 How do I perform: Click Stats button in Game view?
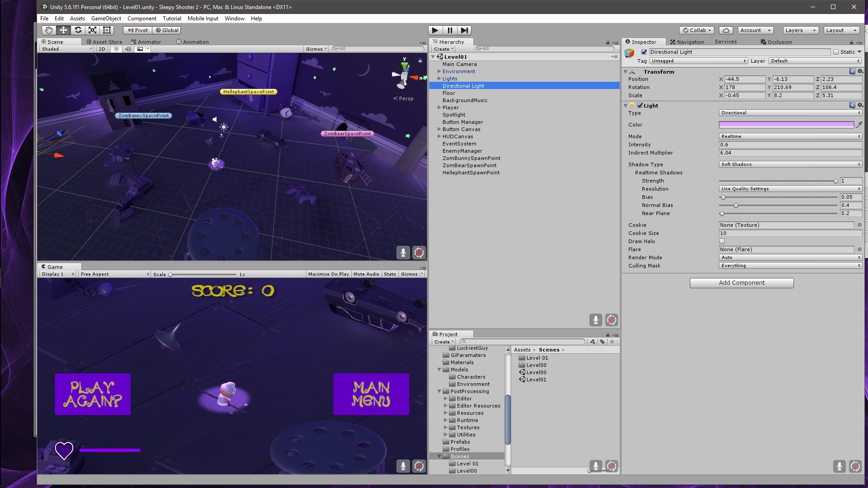(x=390, y=274)
